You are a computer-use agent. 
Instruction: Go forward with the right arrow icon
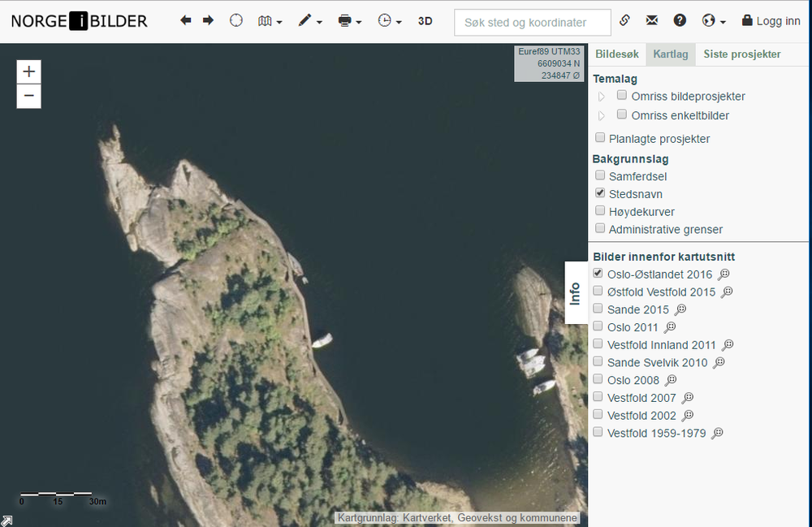(208, 21)
